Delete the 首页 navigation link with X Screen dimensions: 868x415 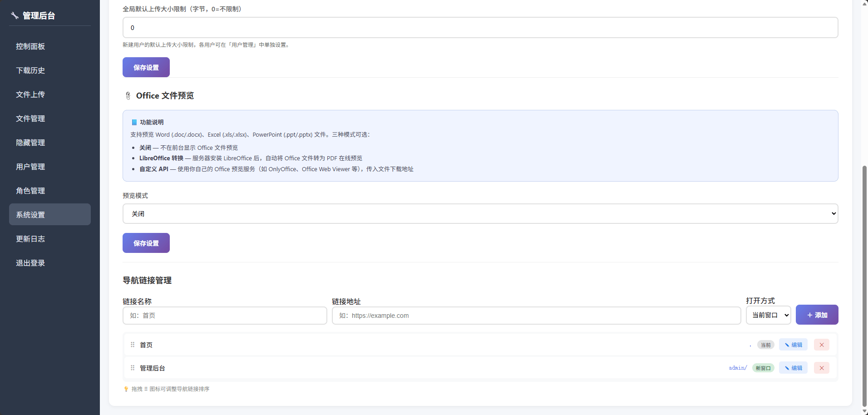pos(821,345)
